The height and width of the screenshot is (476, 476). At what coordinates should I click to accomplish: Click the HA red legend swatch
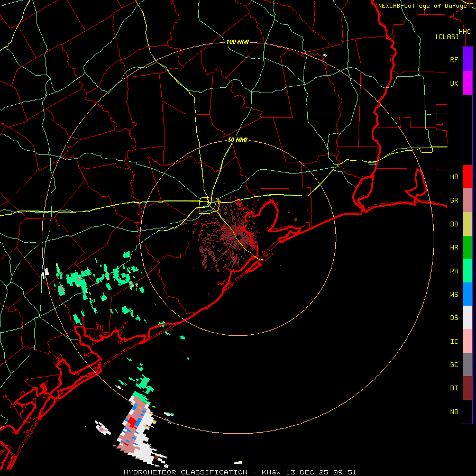467,177
